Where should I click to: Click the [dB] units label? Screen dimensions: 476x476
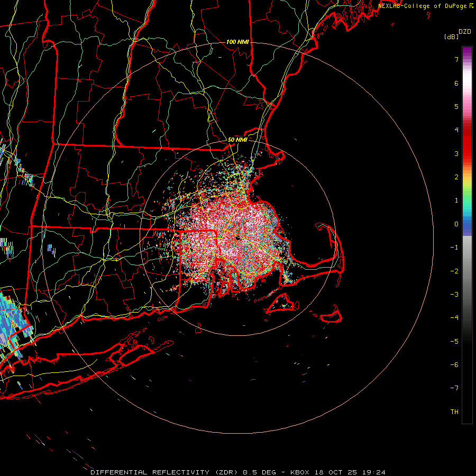coord(452,37)
